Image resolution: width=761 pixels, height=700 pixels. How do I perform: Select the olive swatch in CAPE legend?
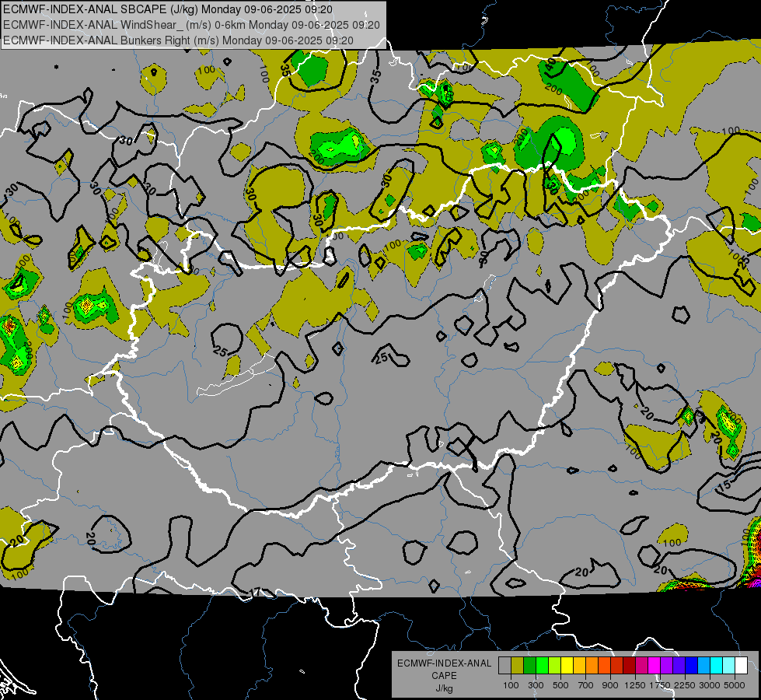[518, 666]
